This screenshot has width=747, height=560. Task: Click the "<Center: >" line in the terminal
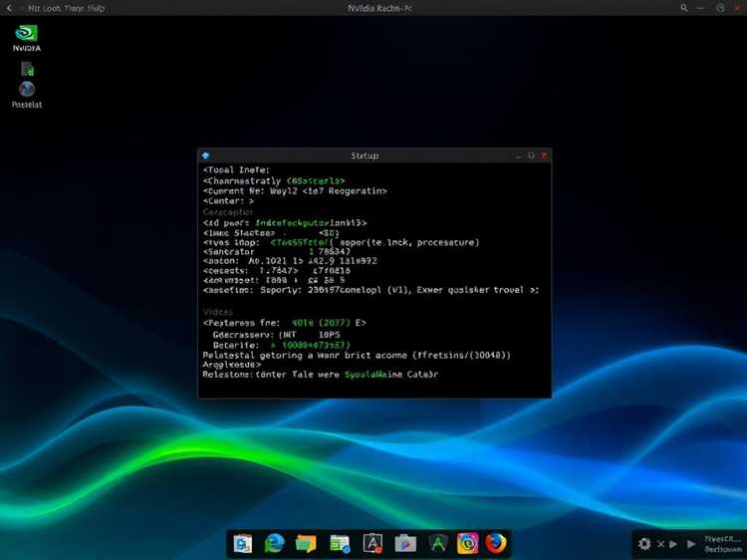click(x=229, y=201)
